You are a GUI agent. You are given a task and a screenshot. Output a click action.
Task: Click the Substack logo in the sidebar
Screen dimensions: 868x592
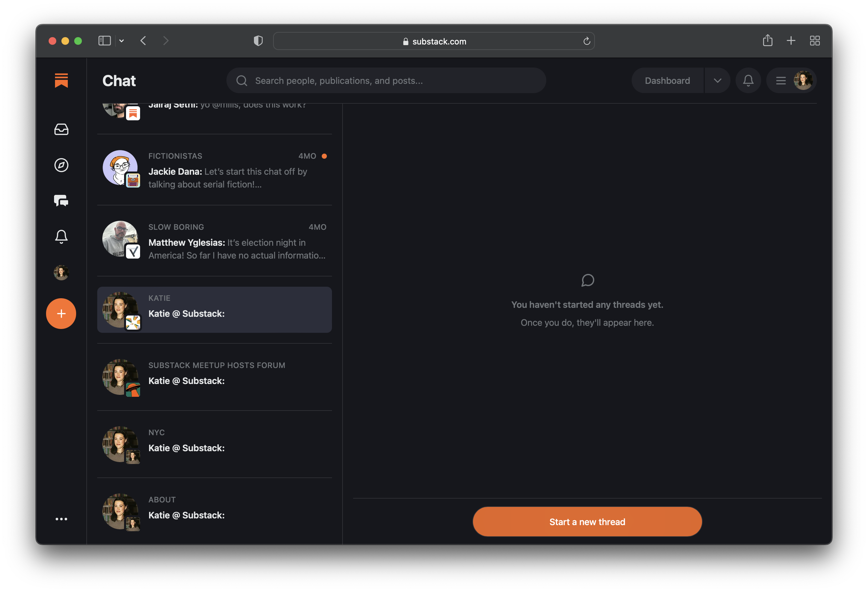click(61, 80)
